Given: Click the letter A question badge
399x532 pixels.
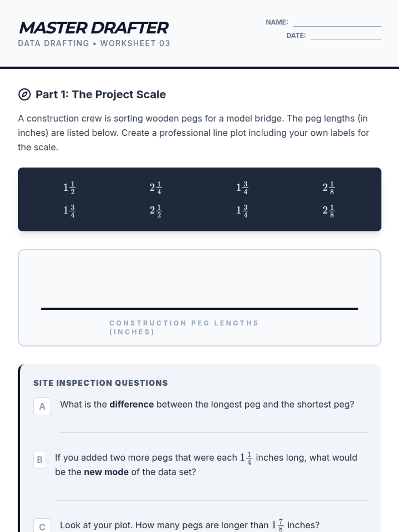Looking at the screenshot, I should click(42, 406).
